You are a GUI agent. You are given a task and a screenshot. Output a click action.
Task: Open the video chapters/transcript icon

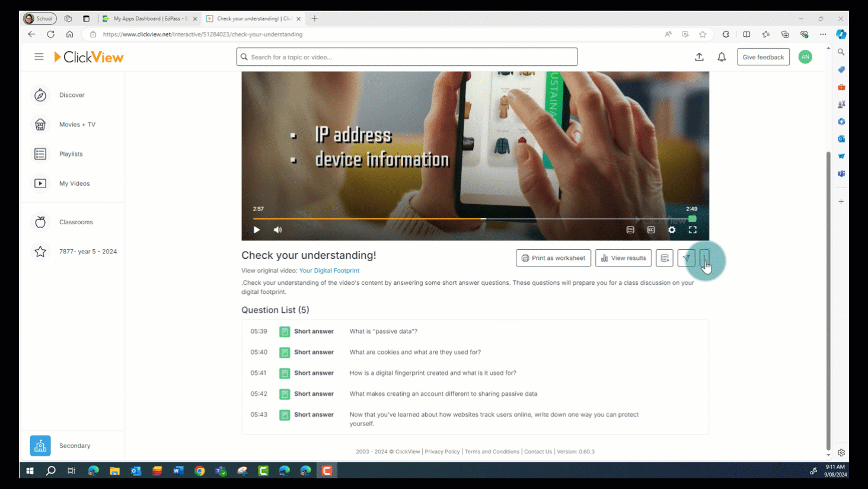click(630, 230)
